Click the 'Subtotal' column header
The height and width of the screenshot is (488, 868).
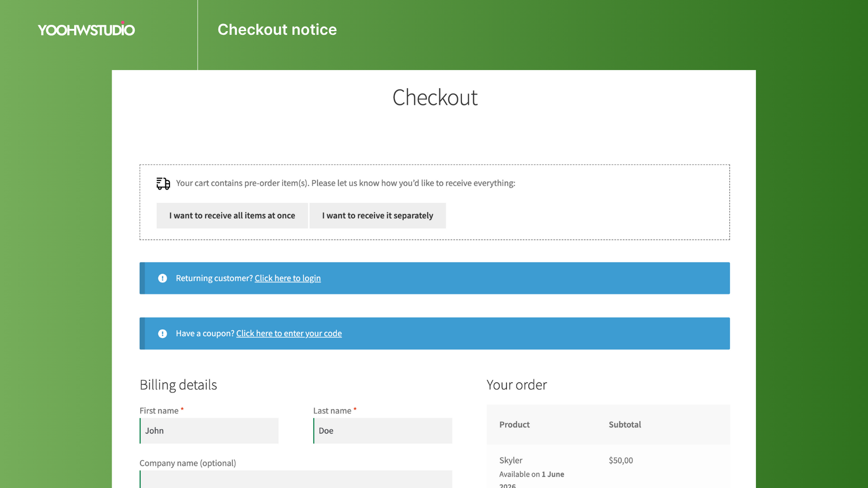point(625,424)
